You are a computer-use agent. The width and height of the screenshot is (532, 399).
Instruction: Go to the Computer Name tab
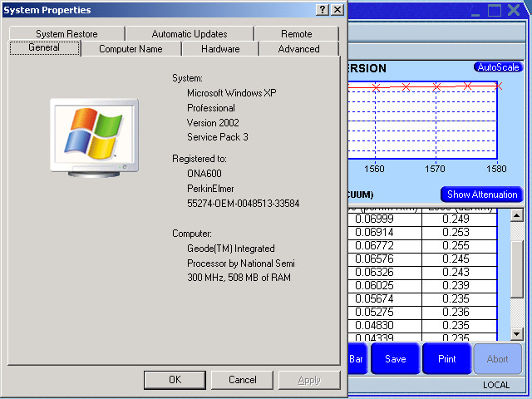tap(131, 49)
